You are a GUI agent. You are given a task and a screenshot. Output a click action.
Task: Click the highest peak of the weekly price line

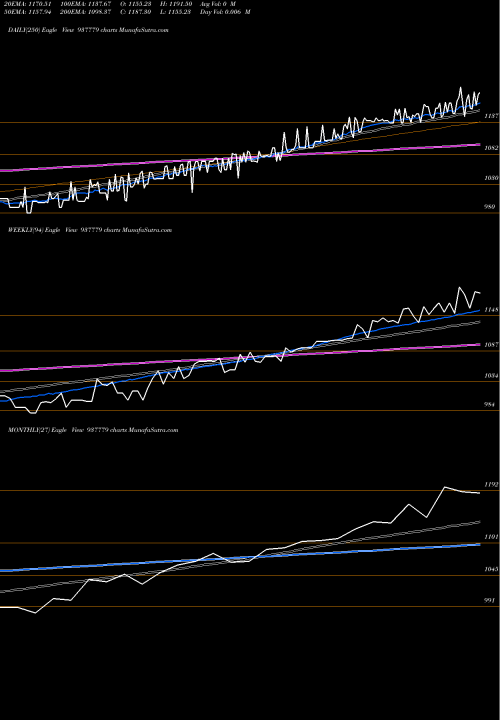(x=459, y=287)
